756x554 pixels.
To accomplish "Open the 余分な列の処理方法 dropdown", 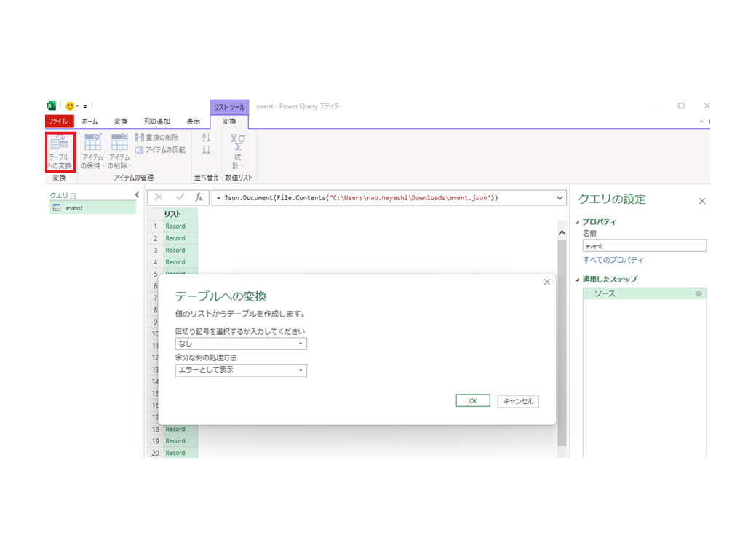I will click(241, 370).
